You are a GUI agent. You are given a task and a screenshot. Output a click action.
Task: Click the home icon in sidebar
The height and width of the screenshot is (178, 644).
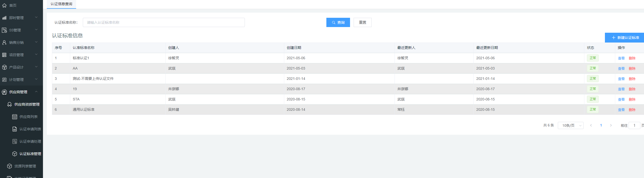click(x=4, y=5)
